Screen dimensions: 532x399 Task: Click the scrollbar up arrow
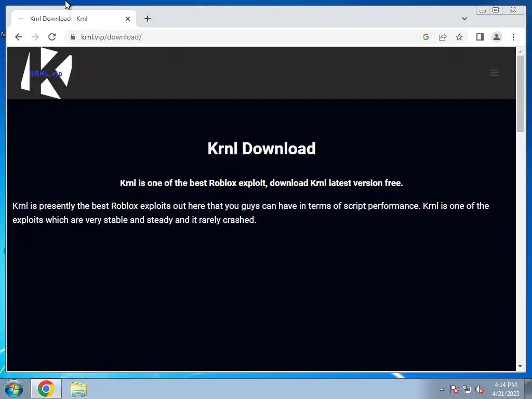coord(520,51)
